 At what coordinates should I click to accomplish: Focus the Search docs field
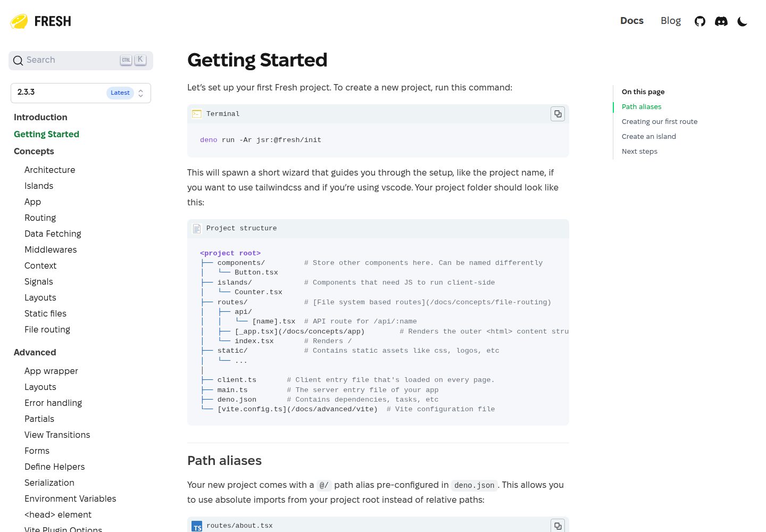click(81, 60)
